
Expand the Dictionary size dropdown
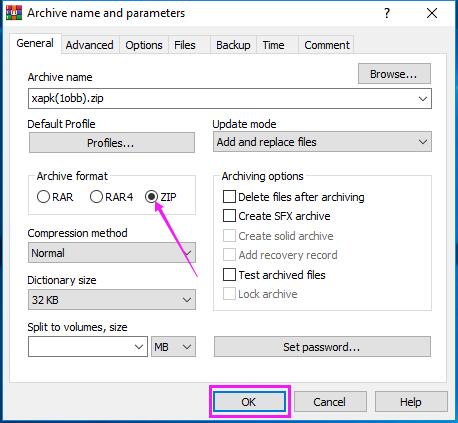(x=112, y=300)
